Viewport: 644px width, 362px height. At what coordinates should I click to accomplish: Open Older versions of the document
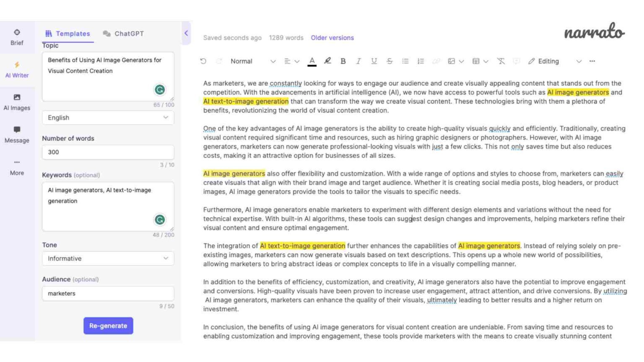click(332, 38)
